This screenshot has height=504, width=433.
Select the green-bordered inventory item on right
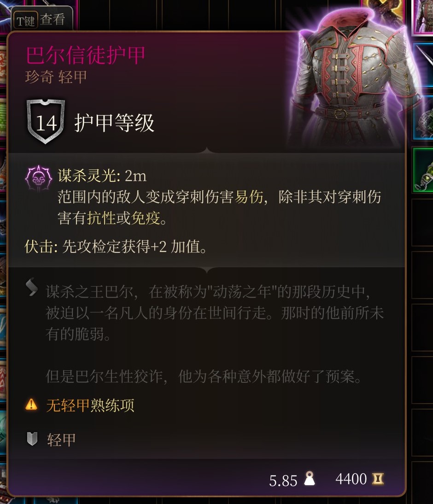pos(423,170)
